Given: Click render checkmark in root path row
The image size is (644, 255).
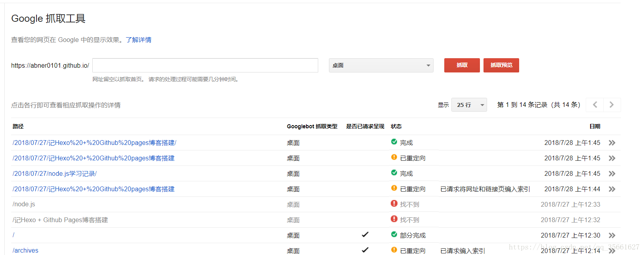Looking at the screenshot, I should pos(365,235).
